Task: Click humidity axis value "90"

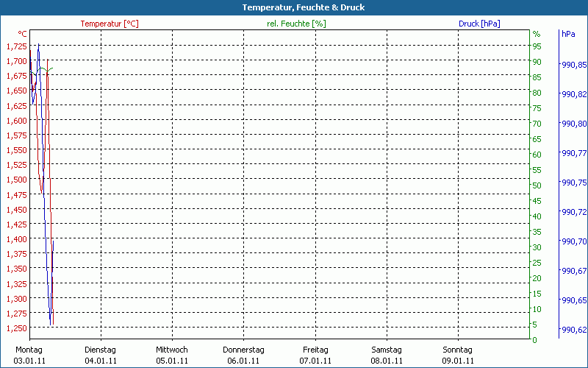Action: point(537,62)
